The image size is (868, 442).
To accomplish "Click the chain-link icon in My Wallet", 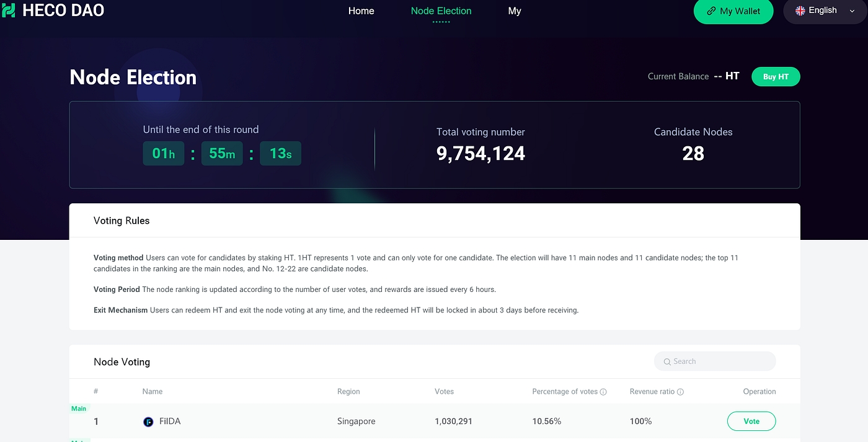I will click(711, 11).
